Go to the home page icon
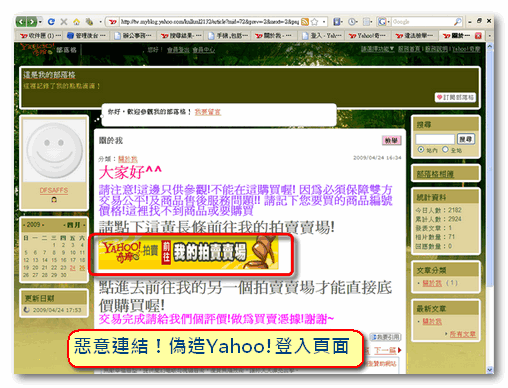The width and height of the screenshot is (508, 388). coord(76,22)
